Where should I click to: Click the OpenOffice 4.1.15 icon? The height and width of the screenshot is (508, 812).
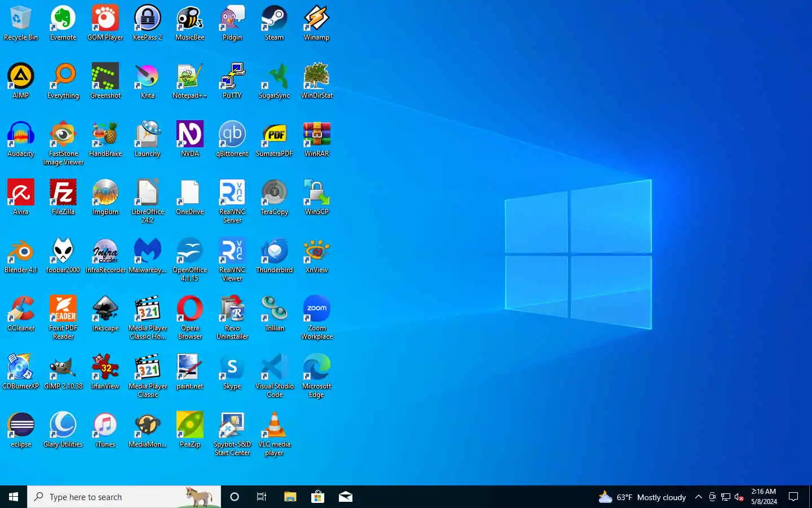coord(190,260)
